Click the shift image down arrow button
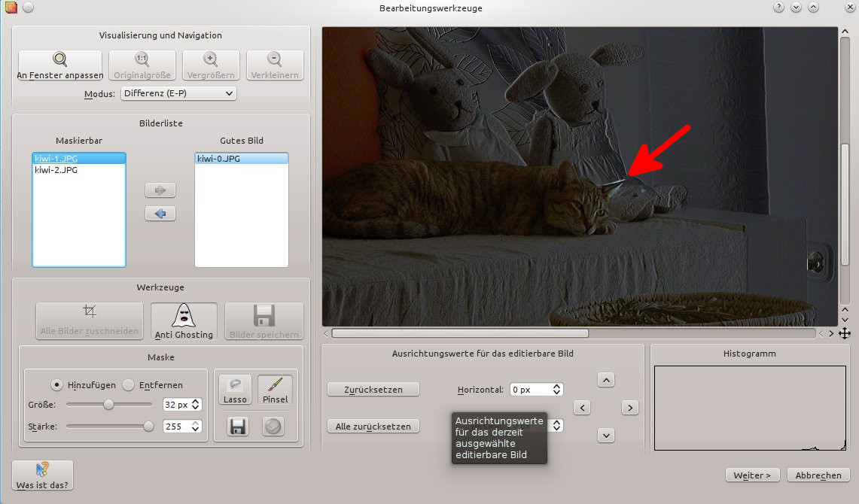 606,436
